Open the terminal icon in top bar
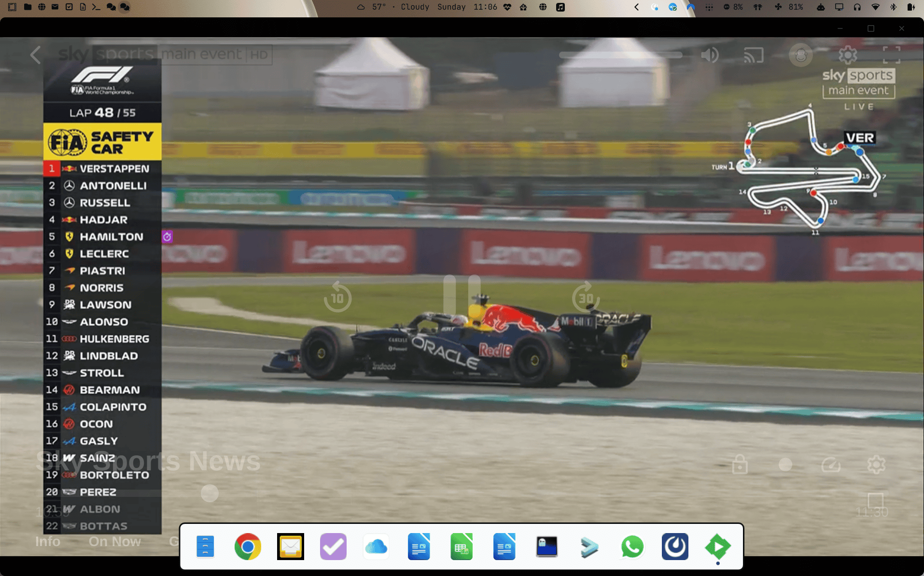This screenshot has height=576, width=924. click(96, 7)
